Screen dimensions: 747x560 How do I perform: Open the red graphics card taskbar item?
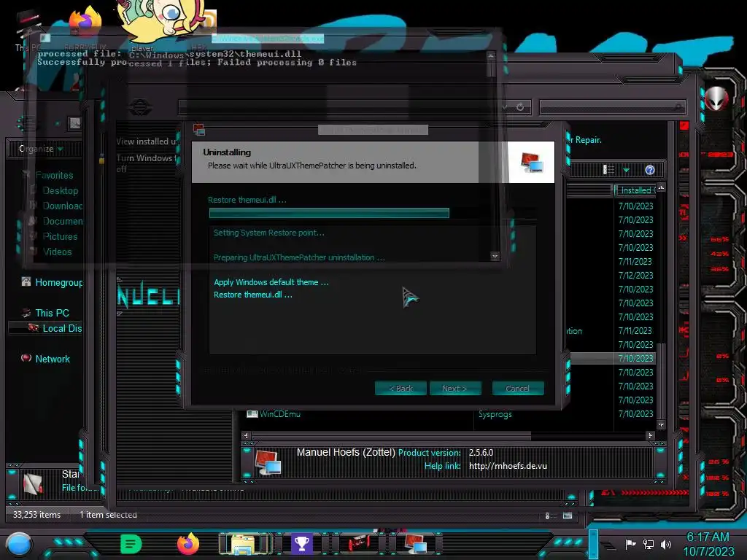click(358, 544)
